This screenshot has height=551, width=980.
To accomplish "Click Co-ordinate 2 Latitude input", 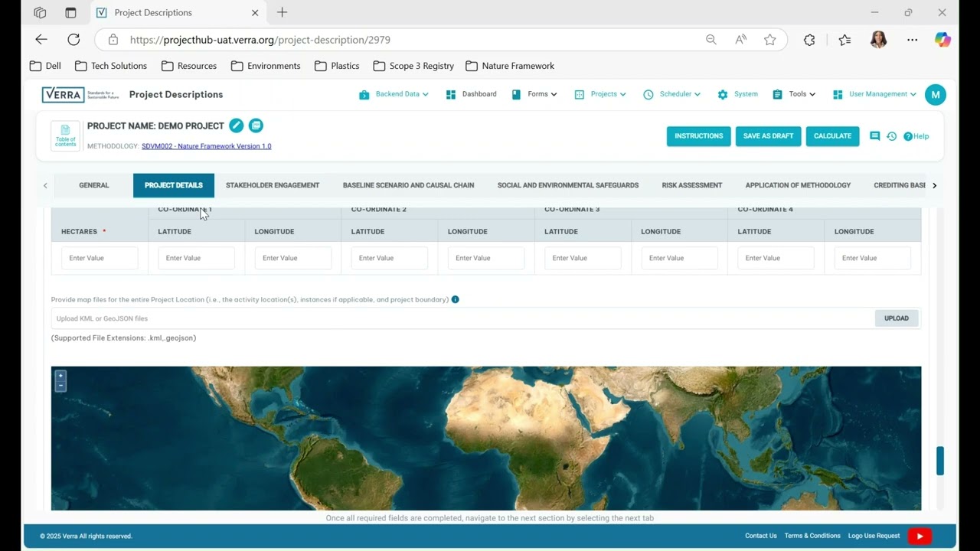I will point(389,258).
